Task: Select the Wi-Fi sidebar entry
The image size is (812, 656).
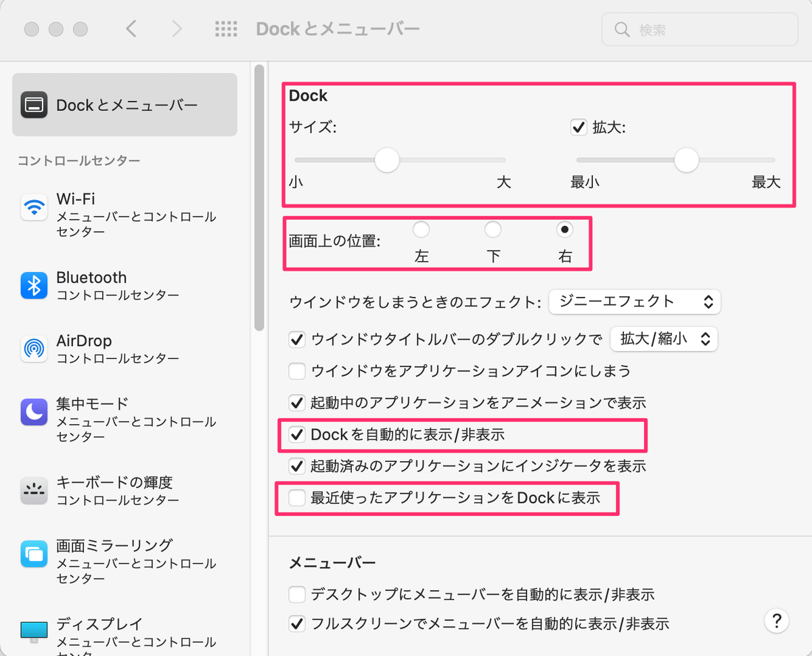Action: coord(125,214)
